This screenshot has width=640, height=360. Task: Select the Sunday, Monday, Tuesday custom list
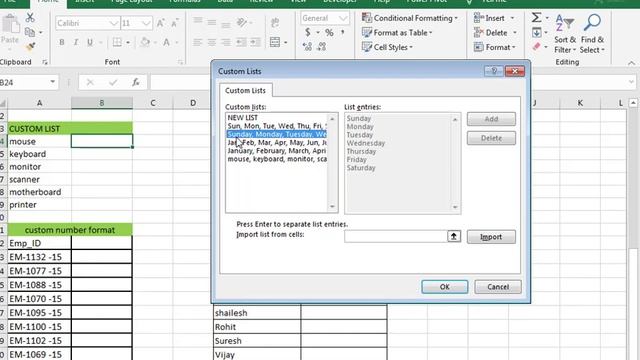pyautogui.click(x=277, y=134)
